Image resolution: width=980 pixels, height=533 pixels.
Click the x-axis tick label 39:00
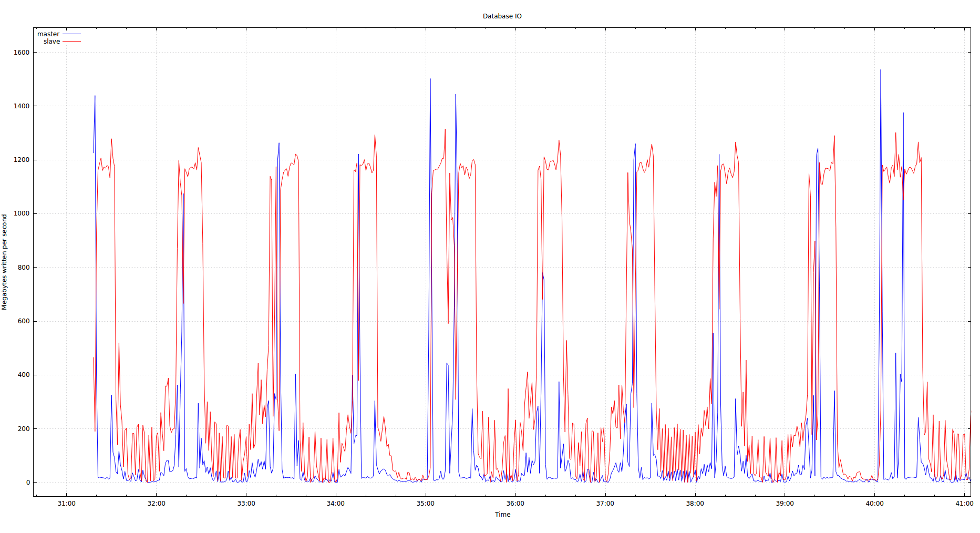click(x=785, y=504)
